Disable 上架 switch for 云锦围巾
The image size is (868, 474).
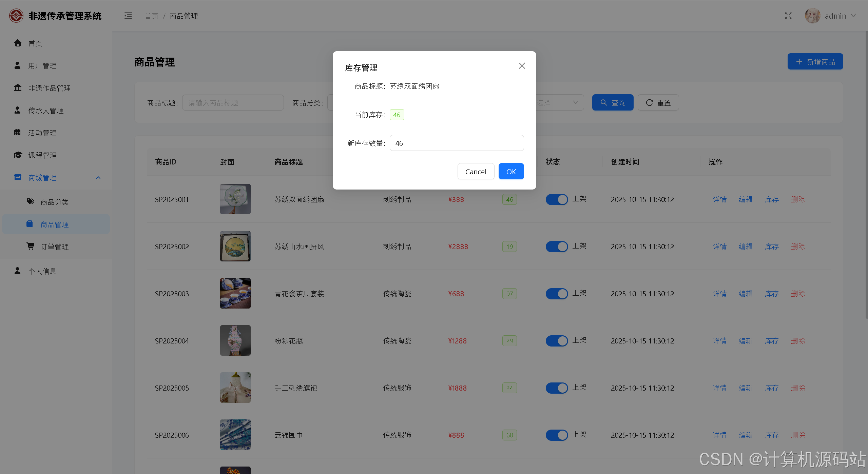[557, 435]
